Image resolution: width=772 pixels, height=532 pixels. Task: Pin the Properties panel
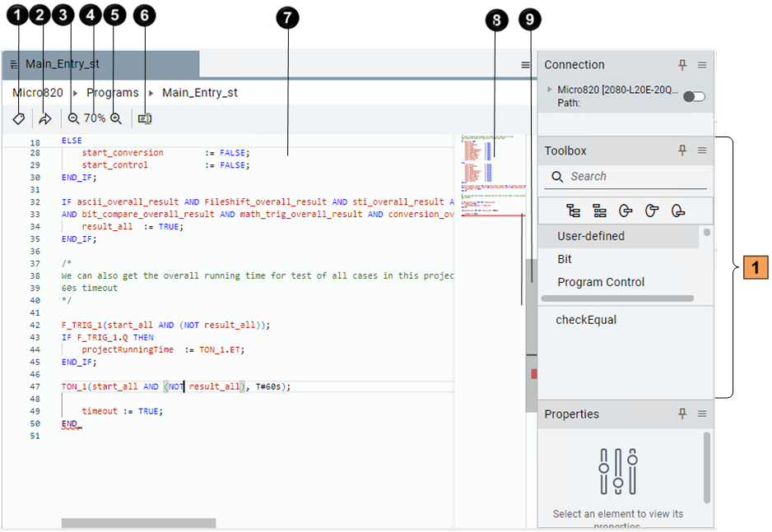(x=682, y=414)
